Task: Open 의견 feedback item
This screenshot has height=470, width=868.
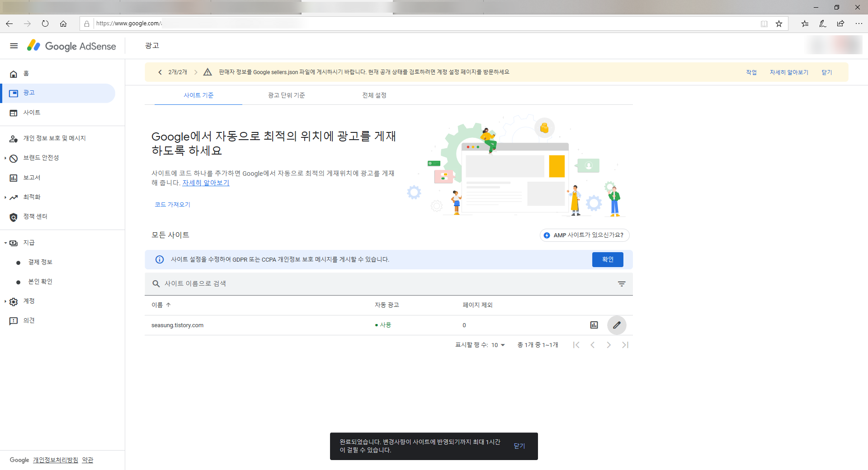Action: (x=22, y=321)
